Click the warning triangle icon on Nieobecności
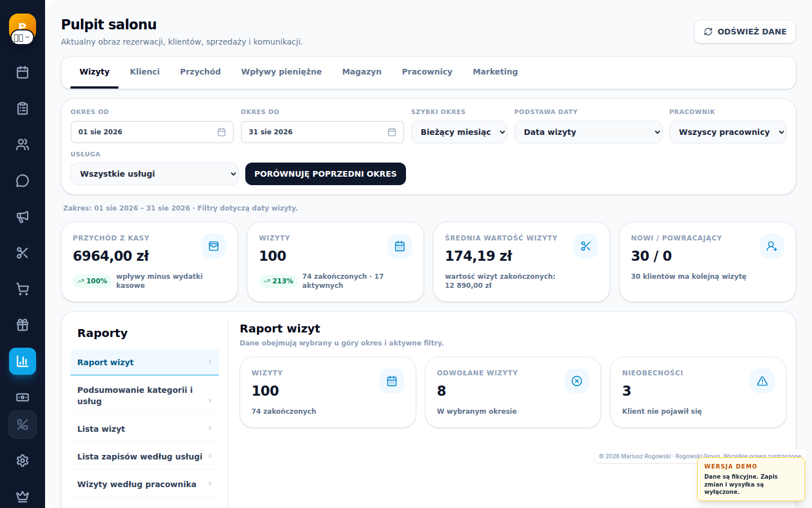This screenshot has height=508, width=812. 762,381
